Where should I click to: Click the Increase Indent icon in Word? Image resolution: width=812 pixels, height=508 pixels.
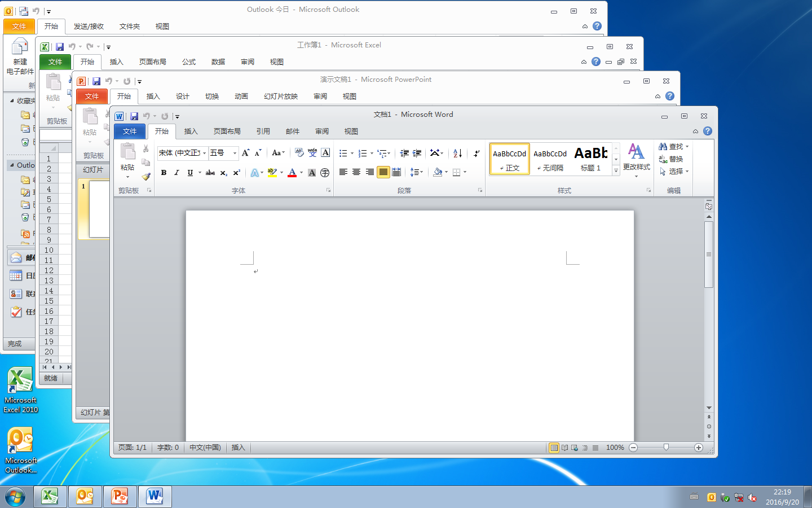(x=417, y=153)
